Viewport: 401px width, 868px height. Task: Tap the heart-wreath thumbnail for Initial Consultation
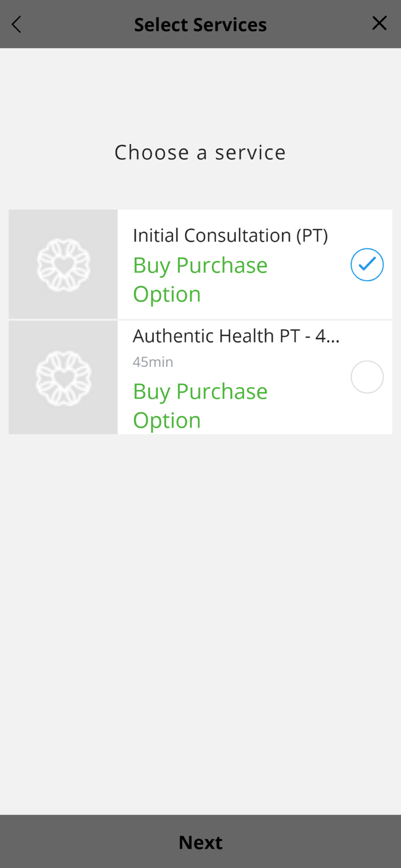click(63, 264)
